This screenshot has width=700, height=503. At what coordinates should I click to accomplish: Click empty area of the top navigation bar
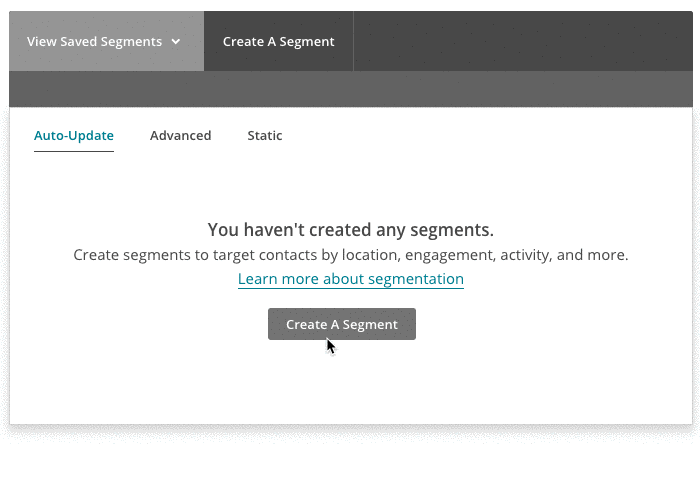(520, 42)
